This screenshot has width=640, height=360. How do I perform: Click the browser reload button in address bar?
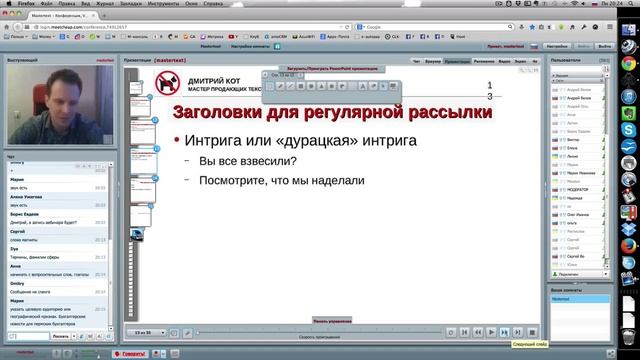click(347, 27)
